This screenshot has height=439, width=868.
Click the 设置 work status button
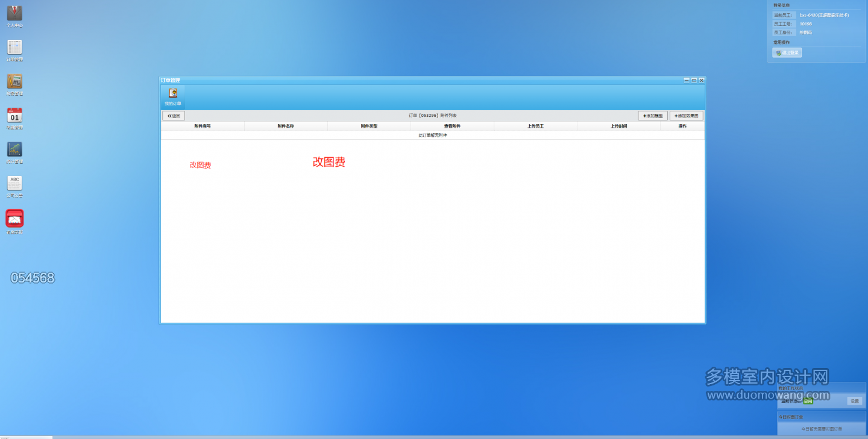(x=855, y=401)
